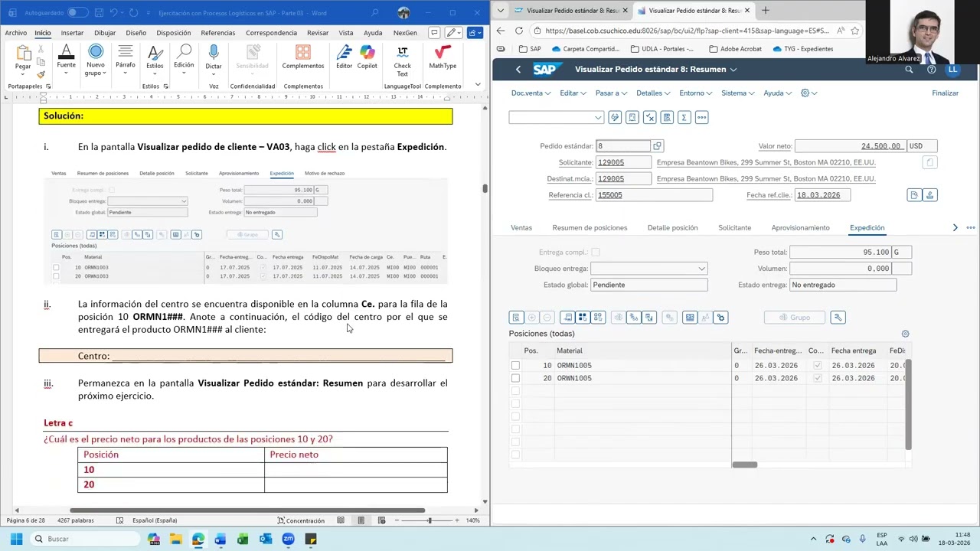Click position detail icon in item toolbar

(x=516, y=317)
